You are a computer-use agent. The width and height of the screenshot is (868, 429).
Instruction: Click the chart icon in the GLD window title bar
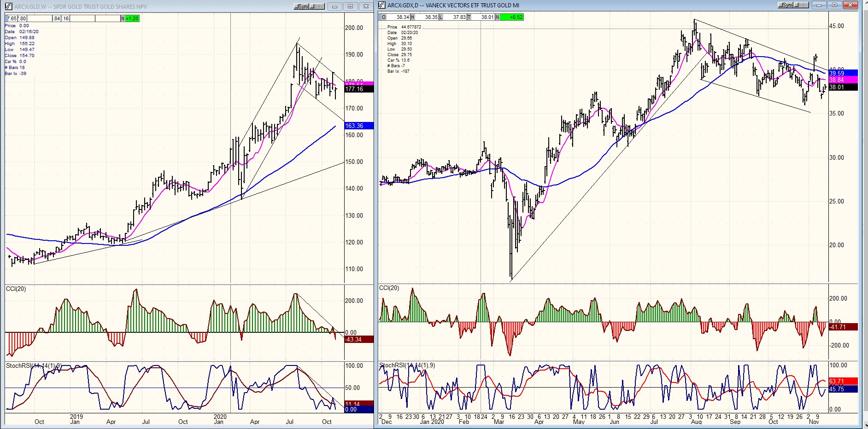(8, 6)
